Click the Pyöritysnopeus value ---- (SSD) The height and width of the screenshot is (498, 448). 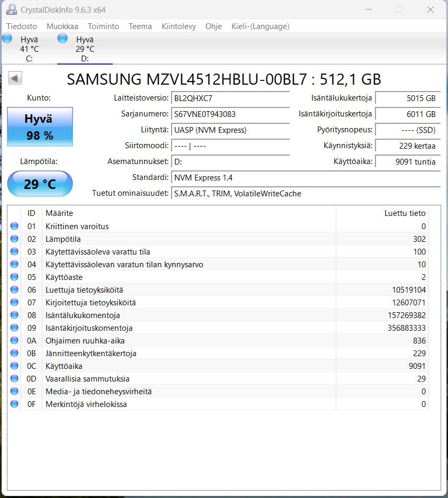[x=408, y=130]
